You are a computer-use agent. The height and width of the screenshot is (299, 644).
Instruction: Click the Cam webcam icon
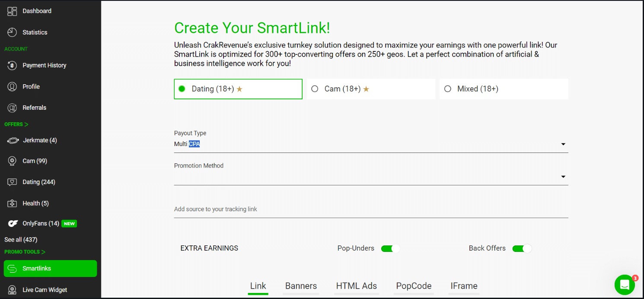pos(12,161)
